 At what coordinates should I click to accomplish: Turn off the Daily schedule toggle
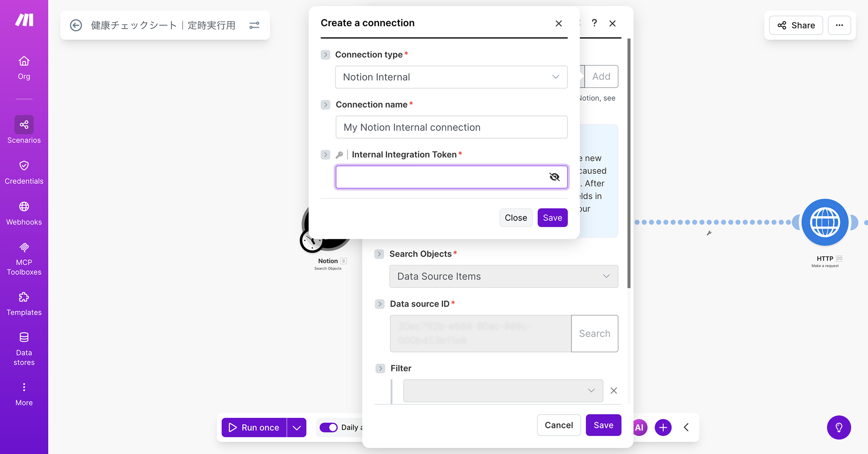(328, 427)
